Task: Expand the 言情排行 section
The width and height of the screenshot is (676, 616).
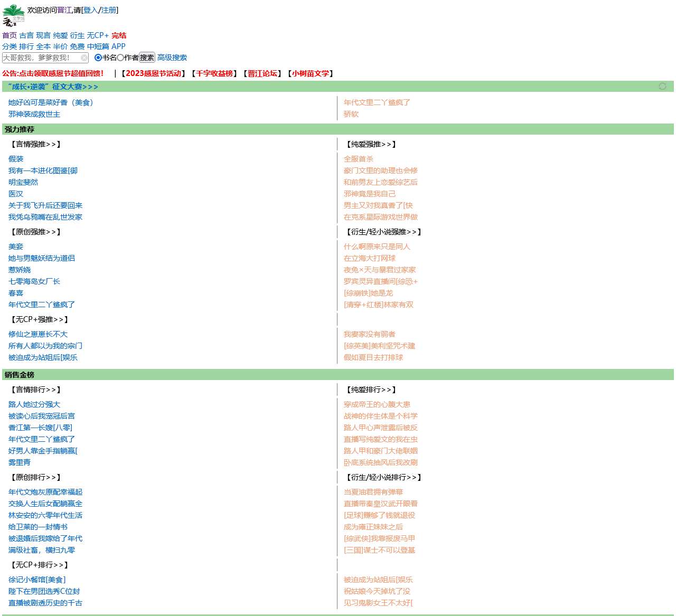Action: point(36,390)
